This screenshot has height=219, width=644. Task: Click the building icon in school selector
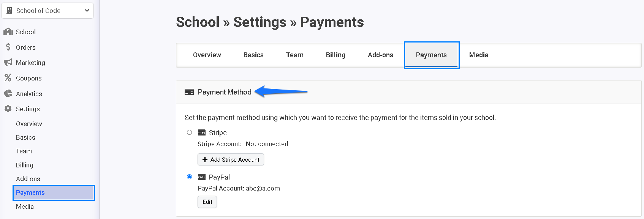tap(9, 11)
